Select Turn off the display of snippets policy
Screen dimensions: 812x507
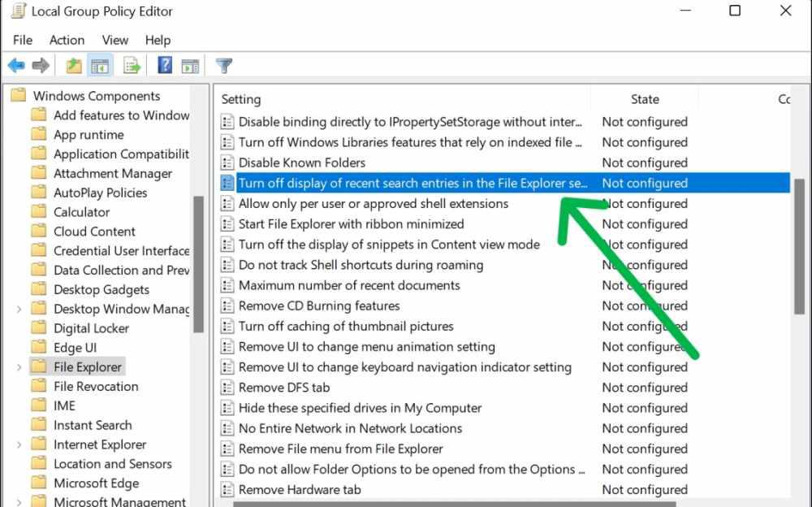389,245
